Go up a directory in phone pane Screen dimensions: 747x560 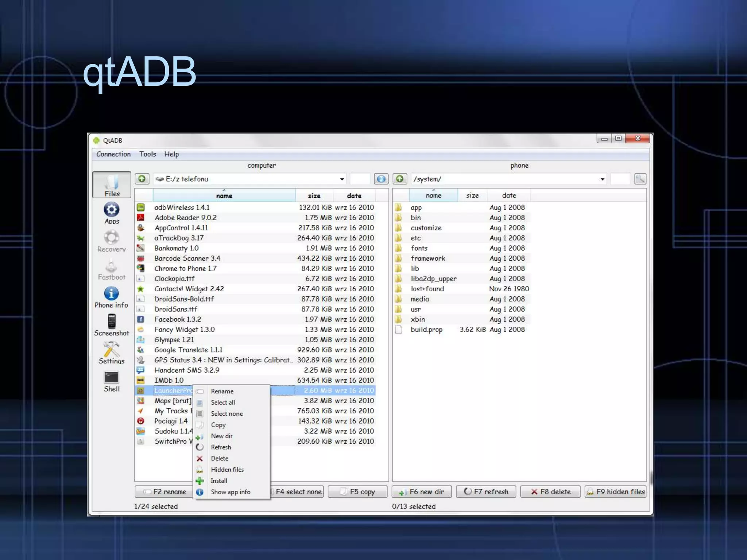coord(400,179)
